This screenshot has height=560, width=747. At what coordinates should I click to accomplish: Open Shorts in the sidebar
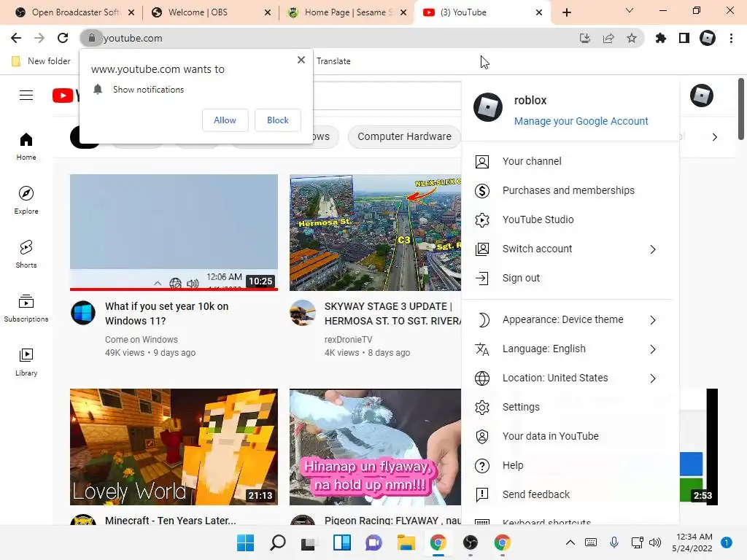pos(26,254)
